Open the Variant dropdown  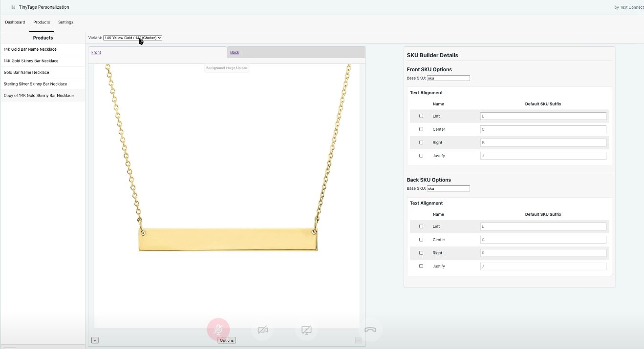132,38
